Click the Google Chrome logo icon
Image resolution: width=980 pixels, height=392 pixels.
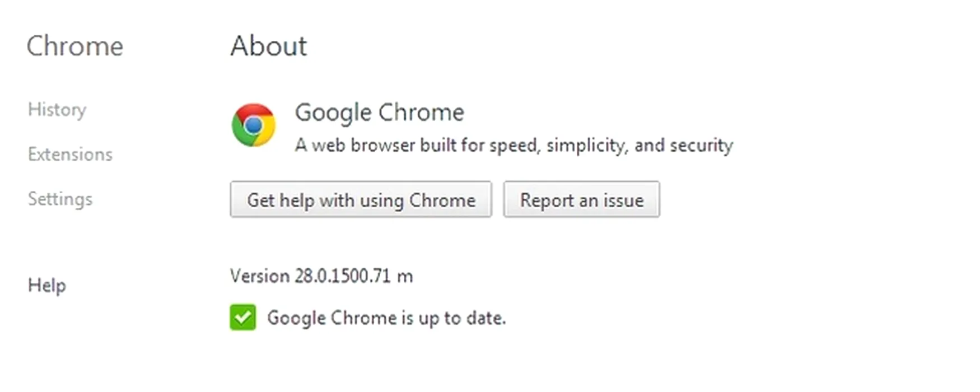click(254, 125)
